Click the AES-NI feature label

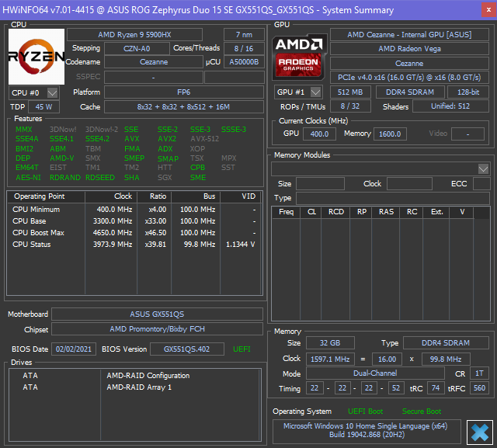28,178
